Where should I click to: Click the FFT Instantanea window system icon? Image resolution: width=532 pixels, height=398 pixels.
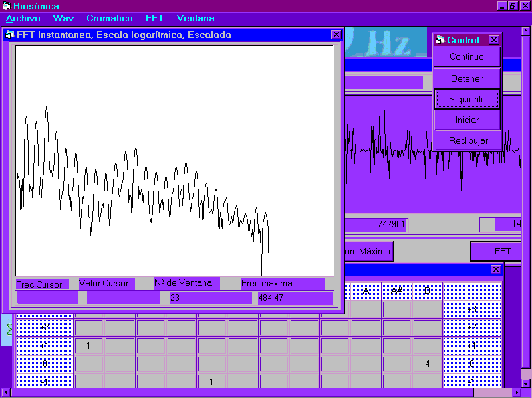pyautogui.click(x=10, y=35)
